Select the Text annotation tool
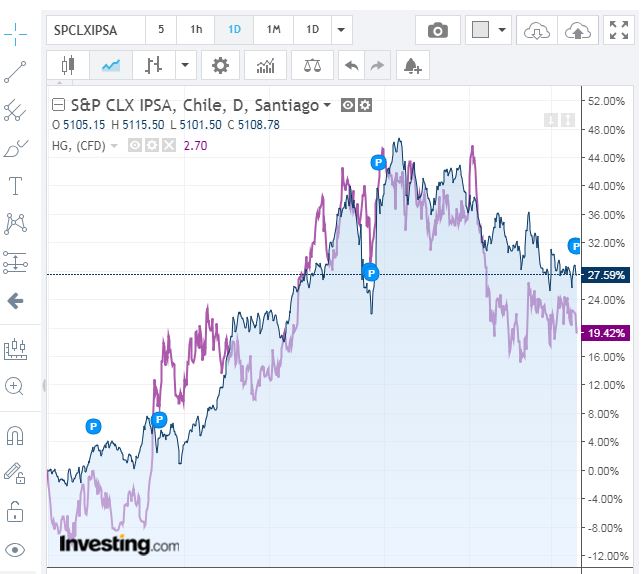This screenshot has height=574, width=642. 15,186
